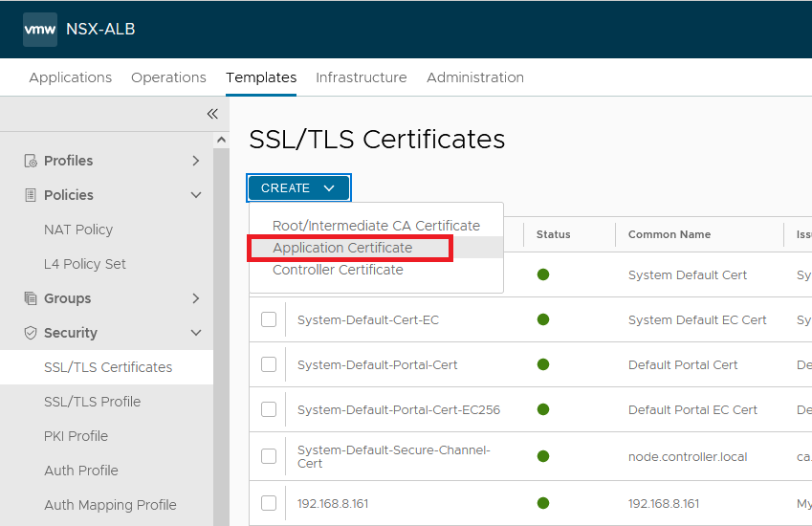Click the Policies list icon
812x526 pixels.
(x=31, y=195)
